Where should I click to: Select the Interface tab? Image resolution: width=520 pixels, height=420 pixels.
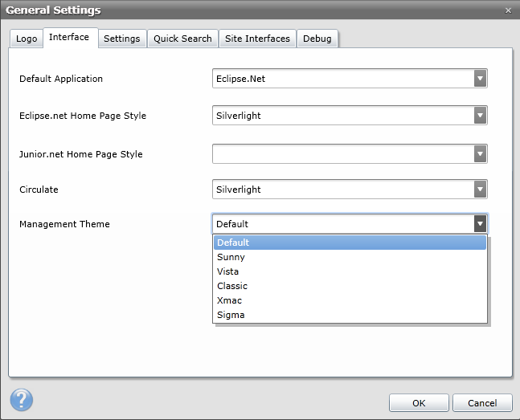tap(69, 38)
